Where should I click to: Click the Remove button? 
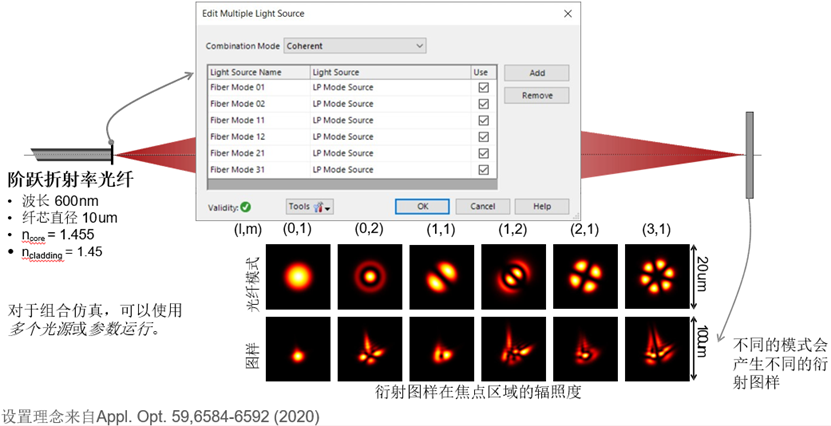536,95
